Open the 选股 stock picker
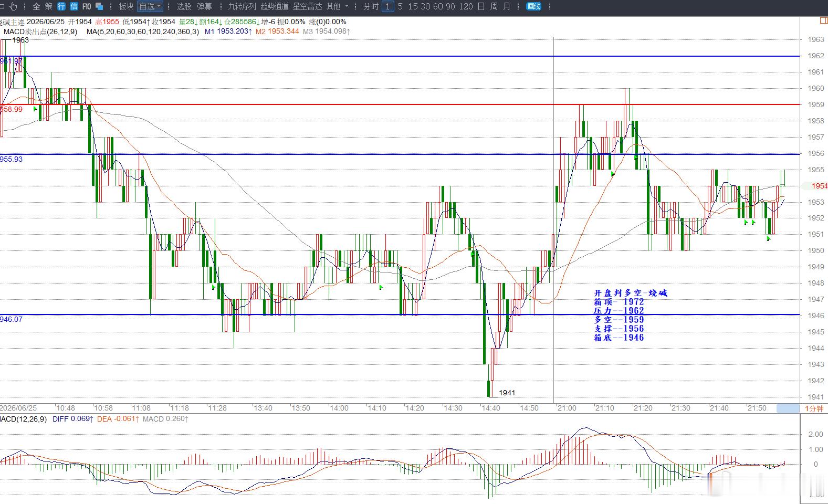The width and height of the screenshot is (828, 504). 184,6
